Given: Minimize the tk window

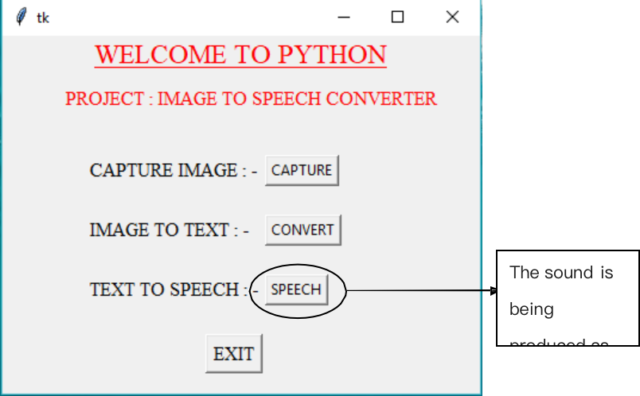Looking at the screenshot, I should coord(344,17).
